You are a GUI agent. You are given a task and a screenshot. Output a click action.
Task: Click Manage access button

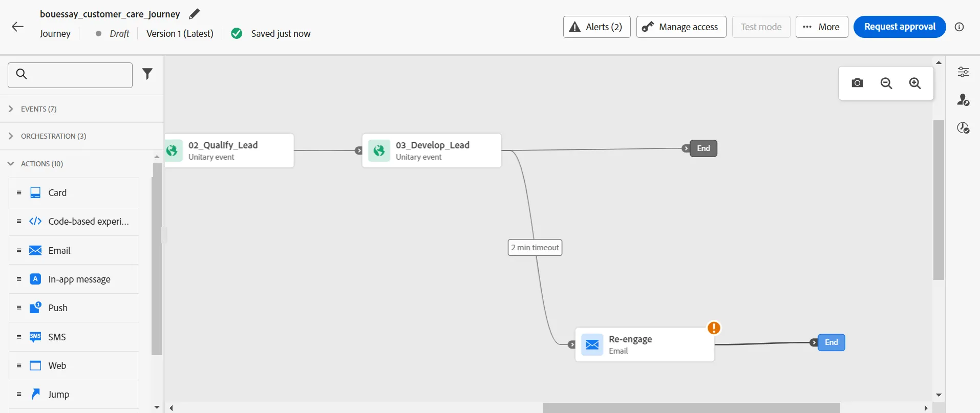coord(681,27)
